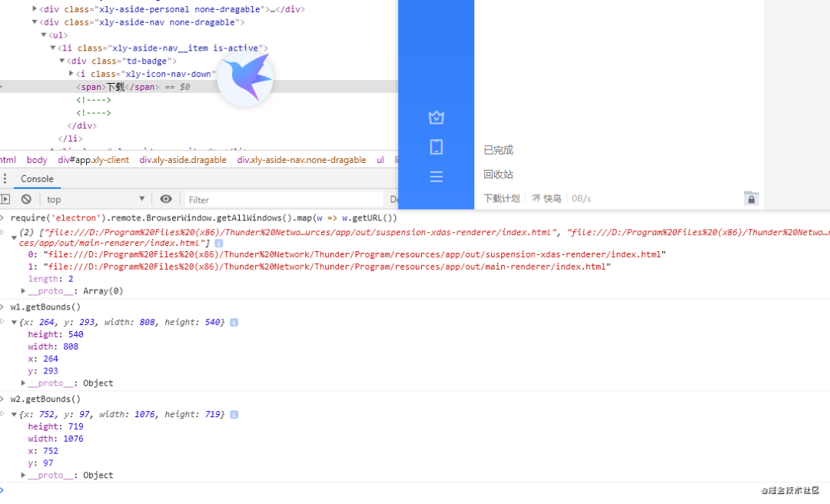
Task: Click the w2.getBounds() command line
Action: (x=45, y=399)
